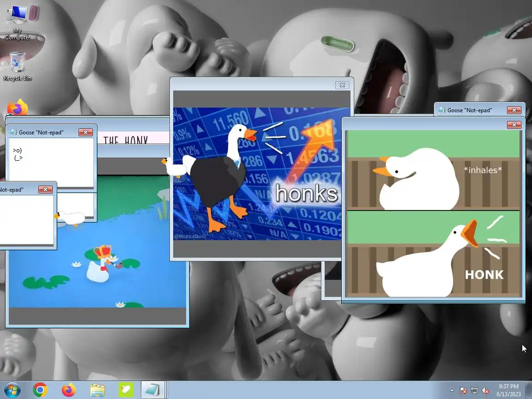Click the ASCII duck text in Not-epad

(18, 154)
